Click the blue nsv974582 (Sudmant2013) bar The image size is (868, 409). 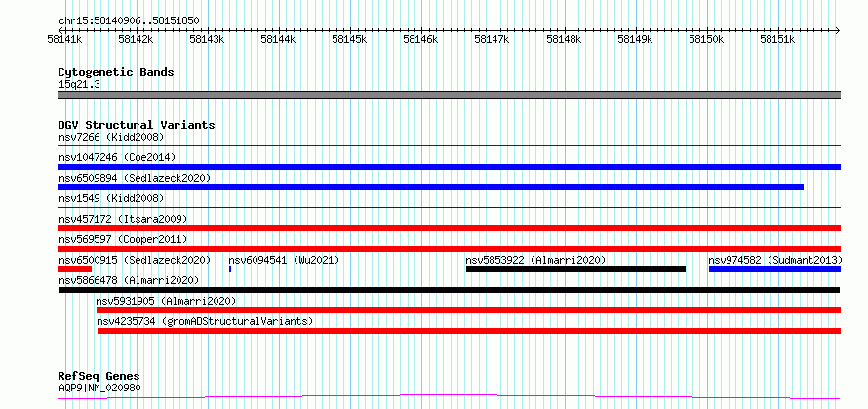pos(775,269)
